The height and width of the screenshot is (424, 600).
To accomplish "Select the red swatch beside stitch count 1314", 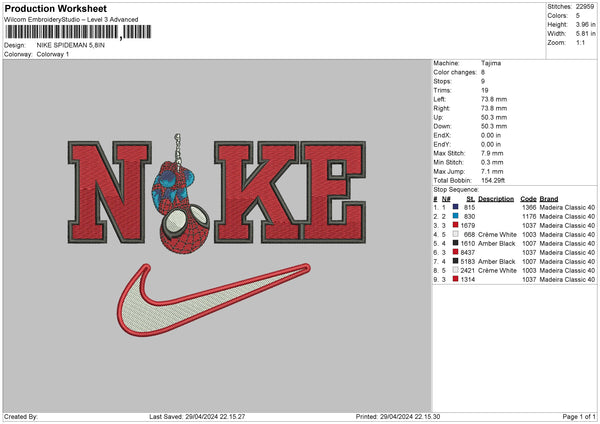I will pos(455,279).
